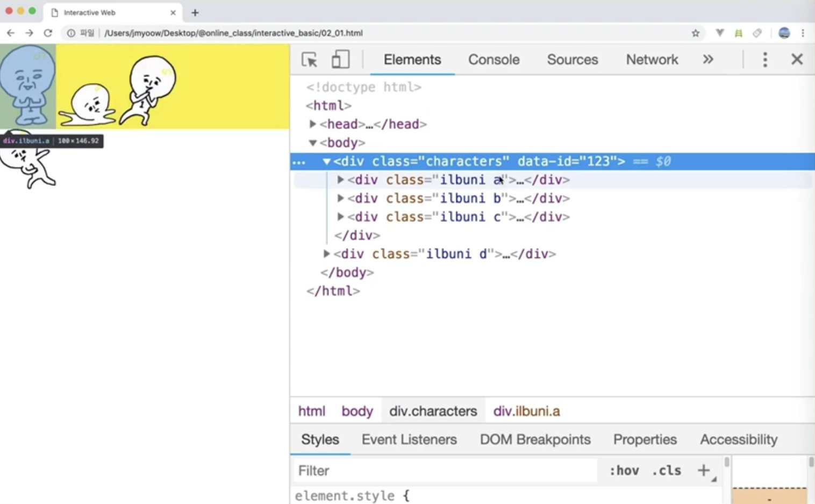The width and height of the screenshot is (815, 504).
Task: Open the Event Listeners tab
Action: click(409, 440)
